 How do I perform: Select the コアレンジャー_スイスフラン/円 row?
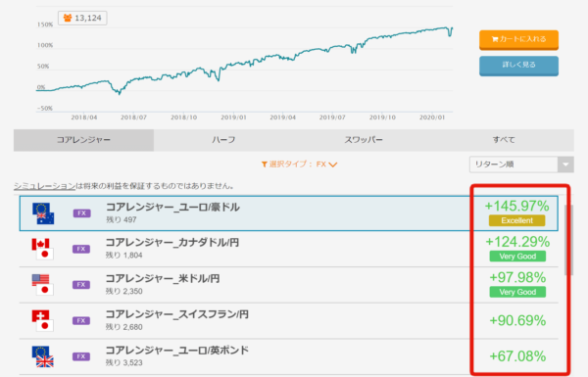[x=289, y=321]
